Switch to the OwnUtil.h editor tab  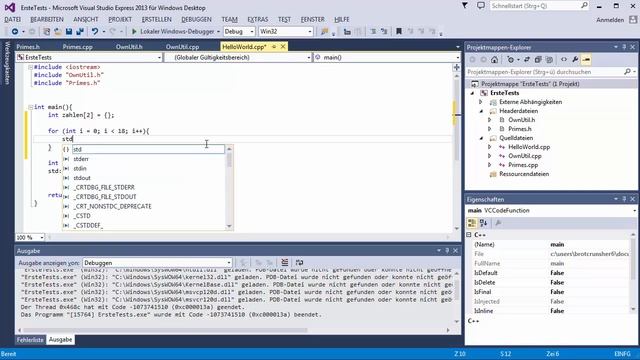(129, 47)
